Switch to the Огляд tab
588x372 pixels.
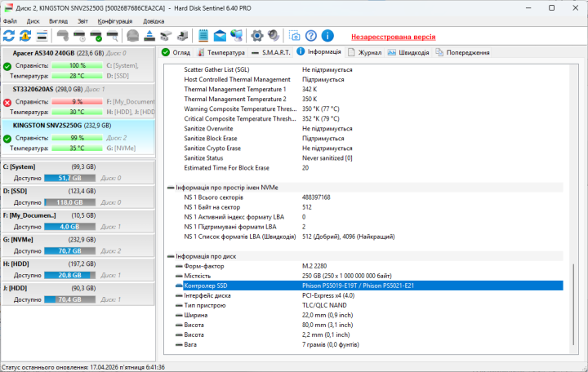click(176, 52)
